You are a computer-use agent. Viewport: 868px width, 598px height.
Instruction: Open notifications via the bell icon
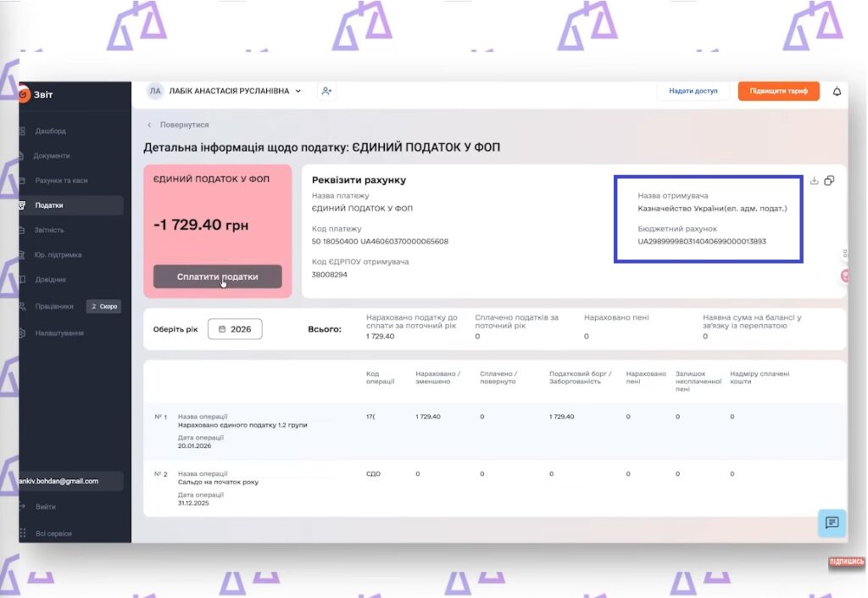(837, 92)
